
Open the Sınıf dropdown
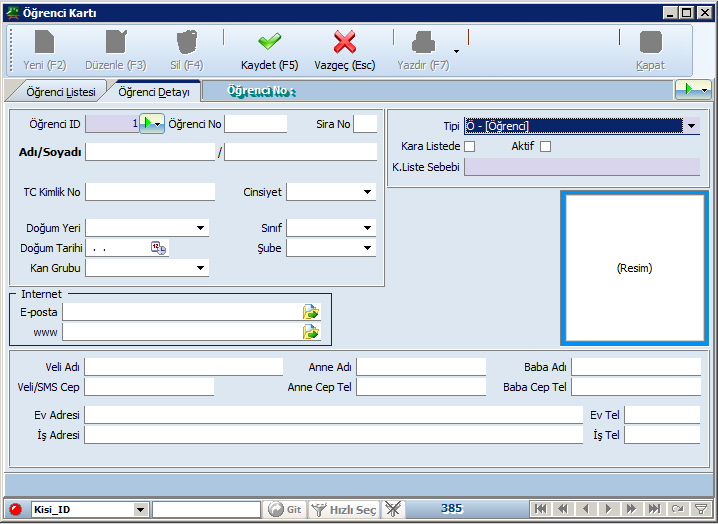click(x=367, y=228)
